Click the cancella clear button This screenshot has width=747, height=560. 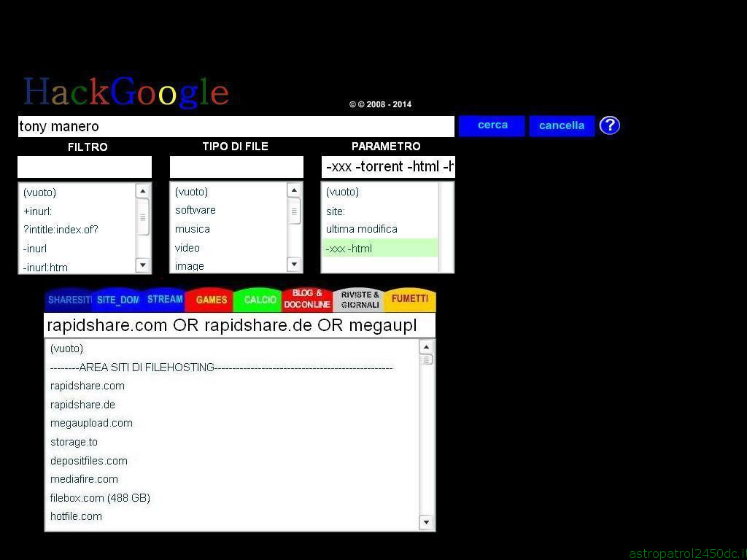(x=562, y=125)
